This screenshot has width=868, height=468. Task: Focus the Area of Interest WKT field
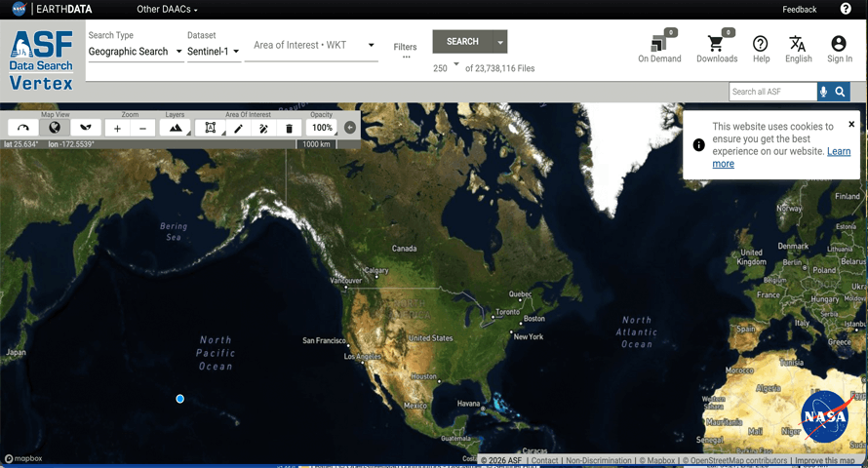tap(305, 46)
